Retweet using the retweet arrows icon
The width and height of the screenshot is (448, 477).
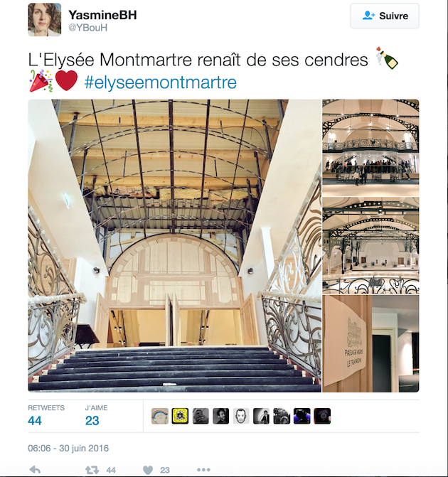click(x=92, y=471)
